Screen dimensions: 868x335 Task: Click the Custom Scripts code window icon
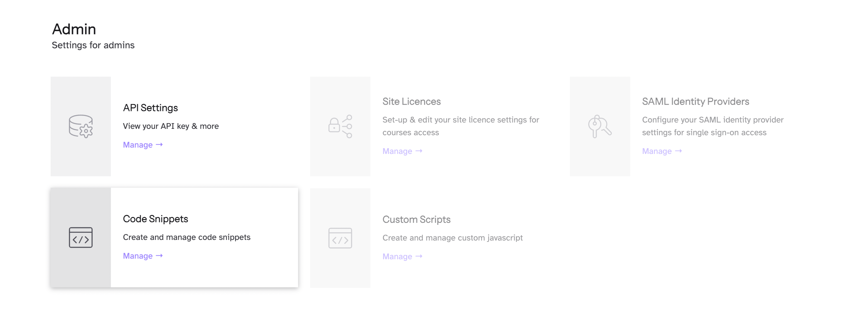tap(340, 238)
